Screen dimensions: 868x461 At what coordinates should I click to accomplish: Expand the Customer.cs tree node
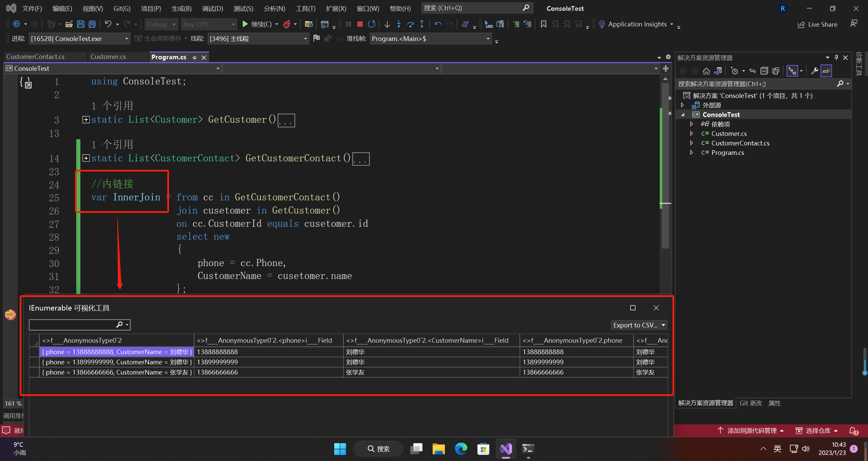[692, 134]
